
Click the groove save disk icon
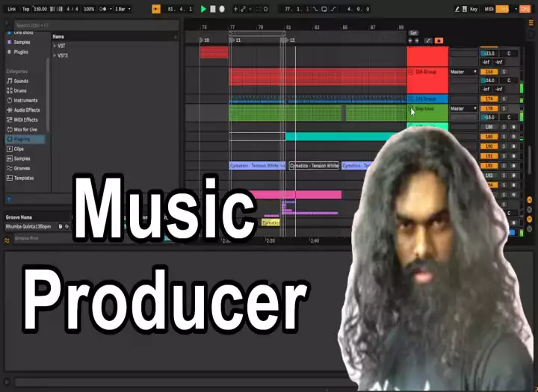click(x=61, y=227)
